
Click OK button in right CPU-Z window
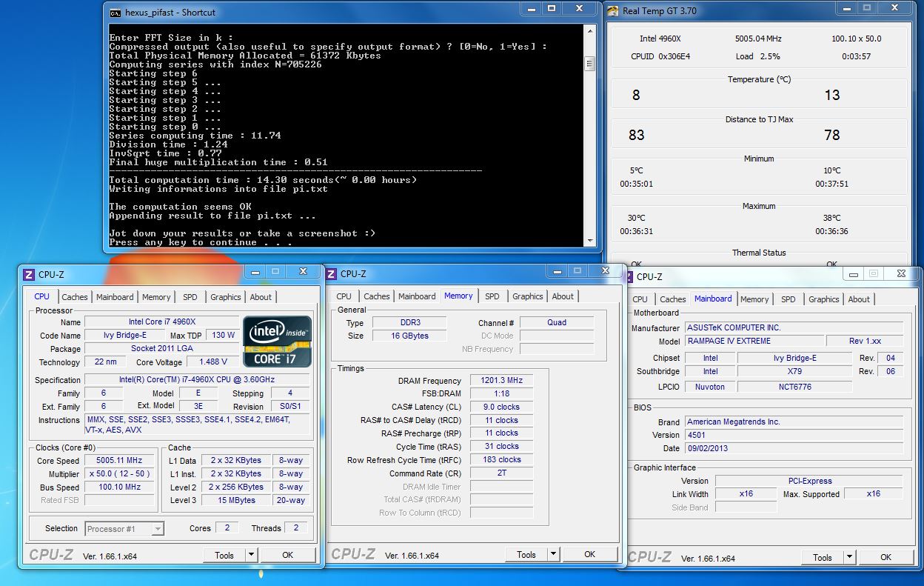click(885, 557)
